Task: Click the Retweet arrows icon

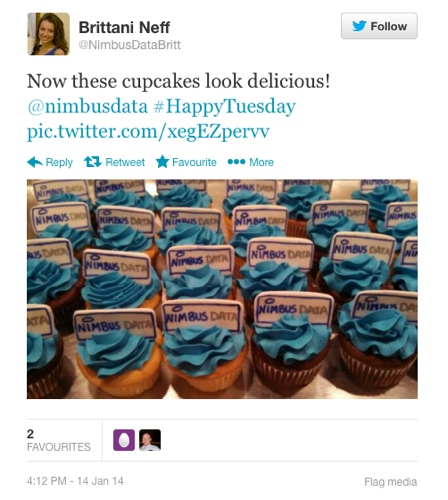Action: pos(92,162)
